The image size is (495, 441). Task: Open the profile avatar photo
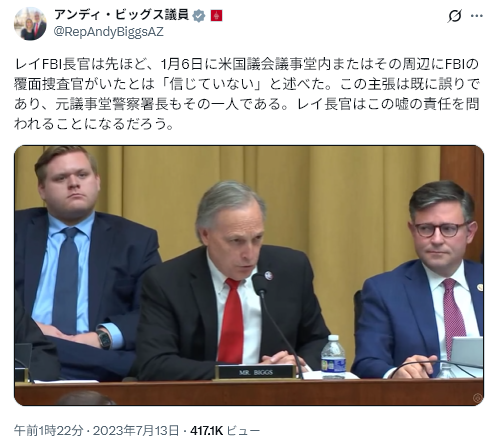click(30, 23)
